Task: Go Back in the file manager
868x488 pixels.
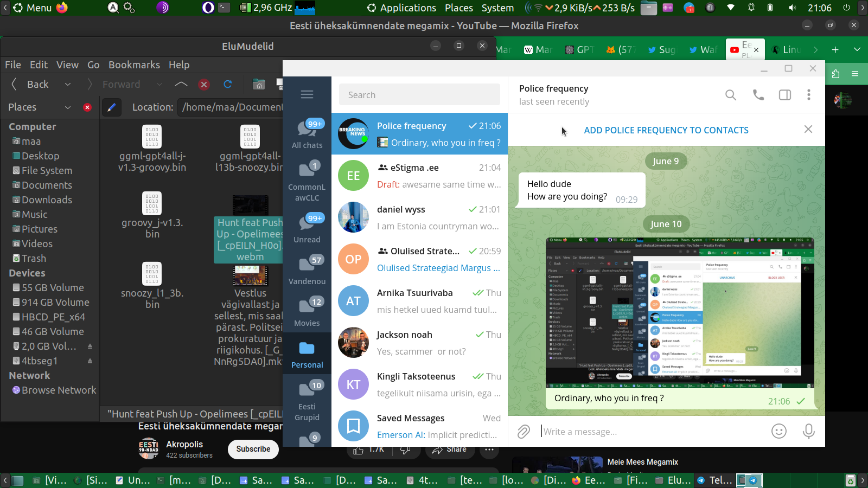Action: click(x=31, y=84)
